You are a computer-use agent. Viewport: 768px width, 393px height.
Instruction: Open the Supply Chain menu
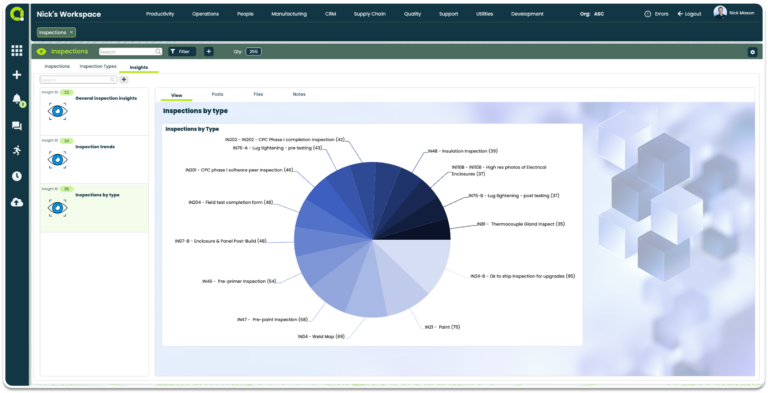(x=369, y=14)
